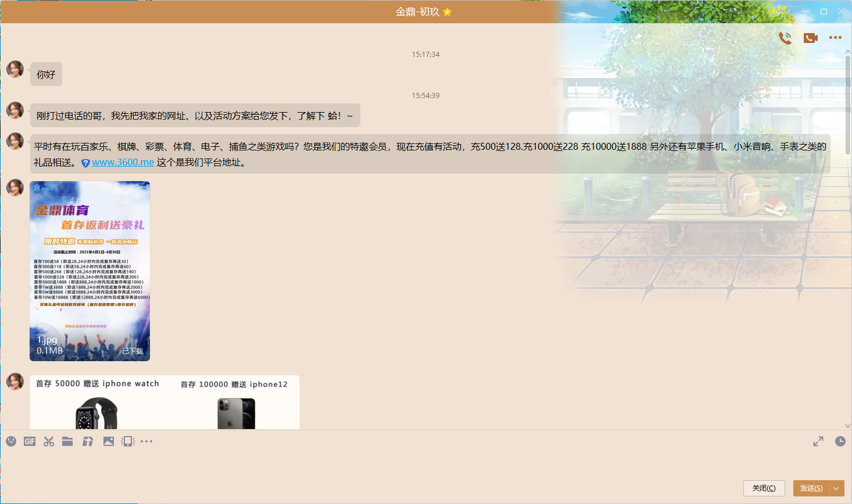Open the emoji picker
This screenshot has width=852, height=504.
11,441
